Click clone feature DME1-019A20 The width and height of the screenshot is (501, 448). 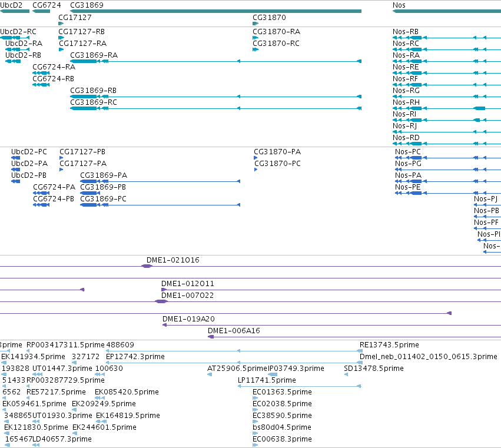click(x=188, y=319)
